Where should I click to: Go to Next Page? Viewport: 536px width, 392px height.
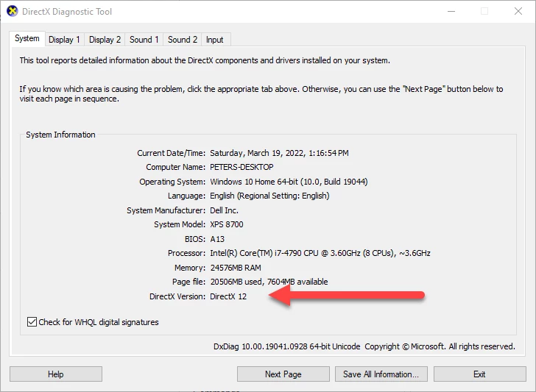click(283, 374)
